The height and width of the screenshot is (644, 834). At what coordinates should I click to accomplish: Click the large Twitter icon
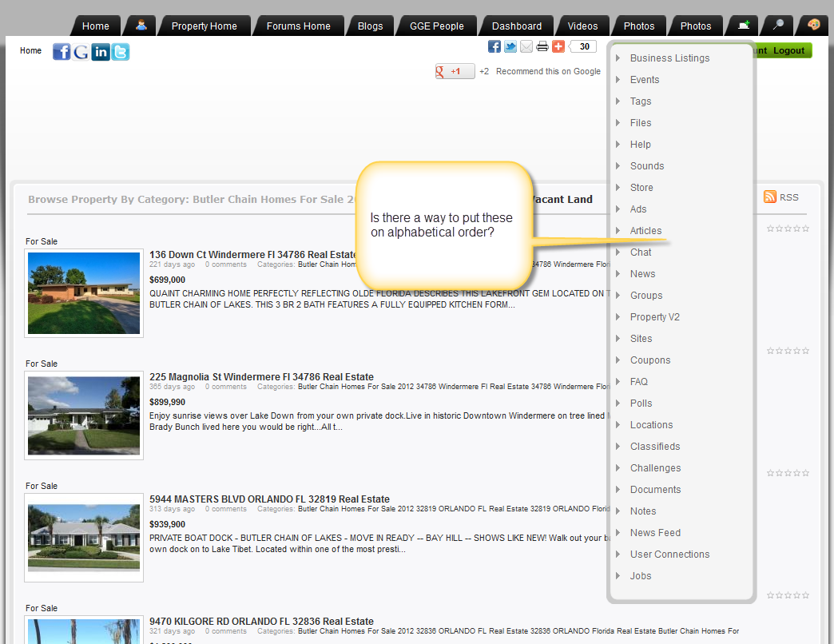pyautogui.click(x=121, y=52)
